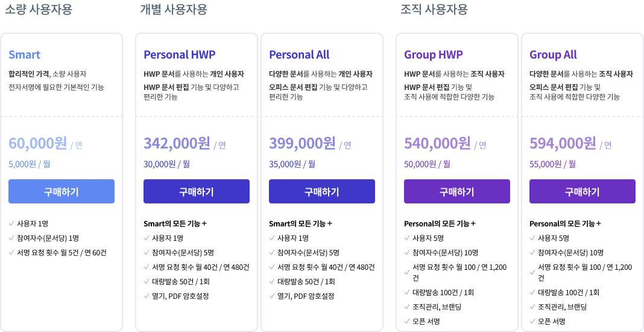
Task: Click the Group All plan title
Action: point(553,55)
